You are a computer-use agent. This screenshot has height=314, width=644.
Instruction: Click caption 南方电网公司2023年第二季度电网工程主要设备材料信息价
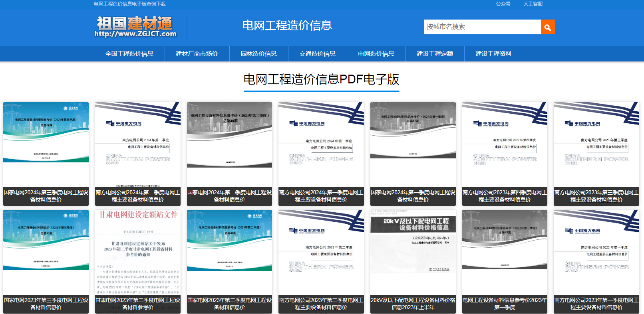click(321, 304)
